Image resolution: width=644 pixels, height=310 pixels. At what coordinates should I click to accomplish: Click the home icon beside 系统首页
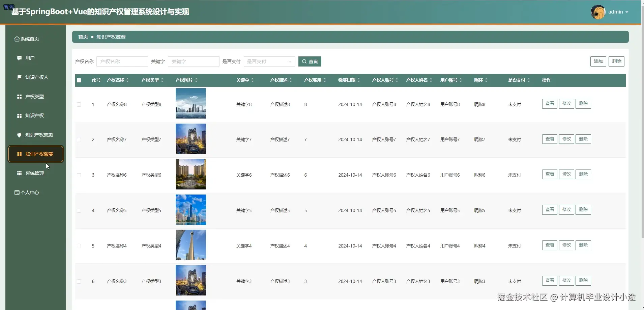17,38
